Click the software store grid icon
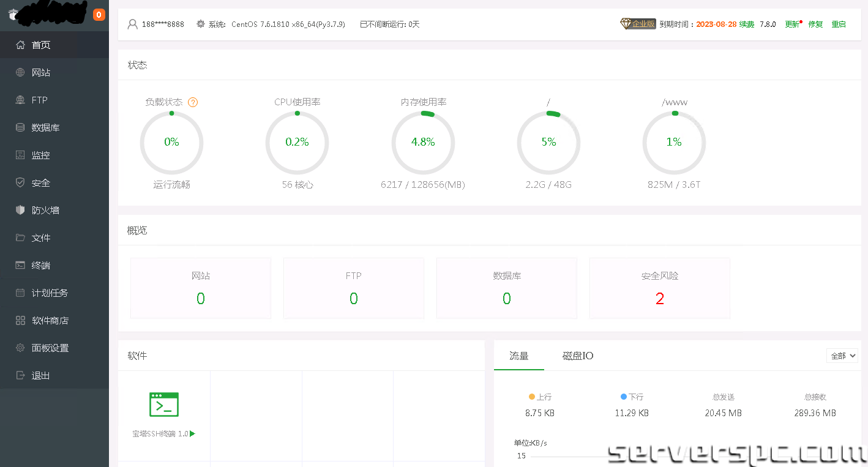Screen dimensions: 868x467 20,321
